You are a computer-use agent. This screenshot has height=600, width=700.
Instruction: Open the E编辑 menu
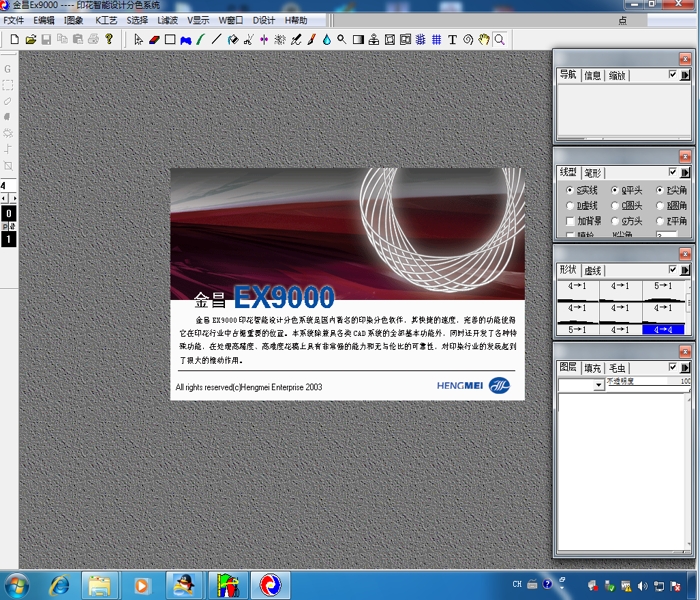point(44,20)
